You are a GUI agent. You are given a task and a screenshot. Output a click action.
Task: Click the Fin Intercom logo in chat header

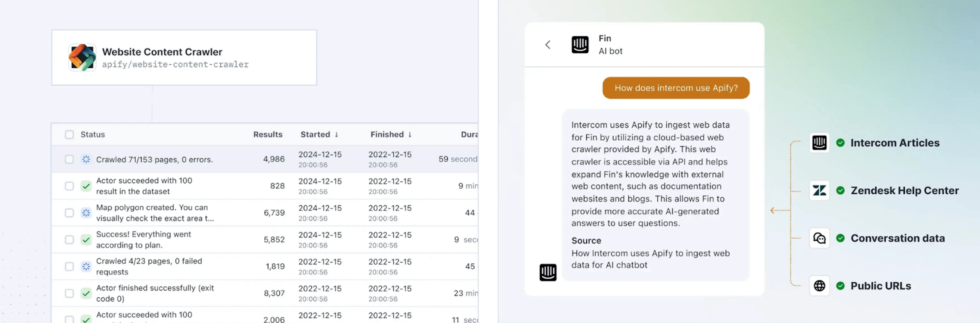point(580,45)
